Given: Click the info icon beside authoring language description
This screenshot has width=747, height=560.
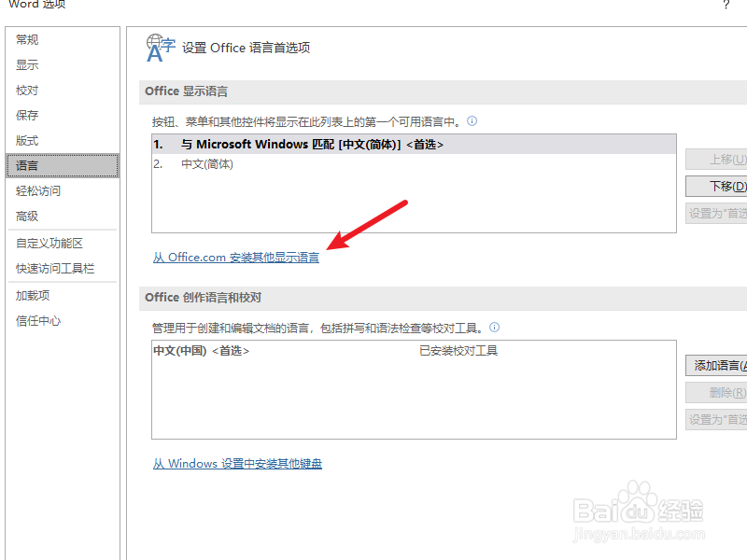Looking at the screenshot, I should click(494, 327).
